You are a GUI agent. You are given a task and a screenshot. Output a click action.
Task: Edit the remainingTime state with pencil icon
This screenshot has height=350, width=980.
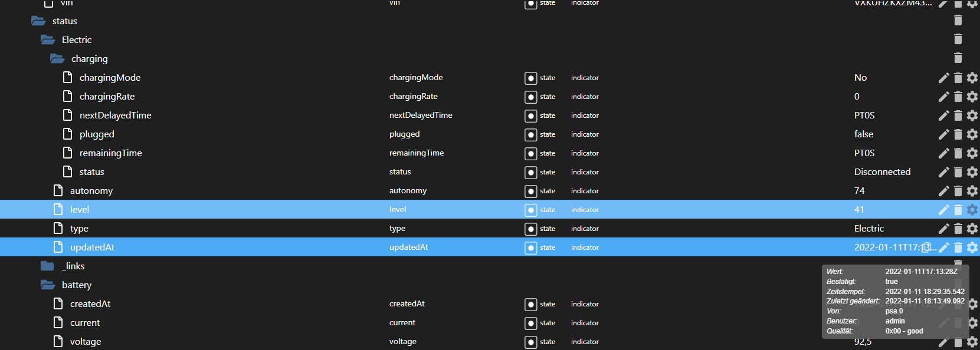(943, 153)
